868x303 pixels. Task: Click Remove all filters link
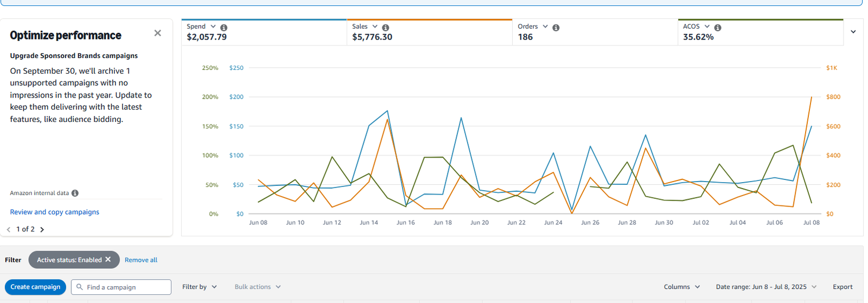141,260
